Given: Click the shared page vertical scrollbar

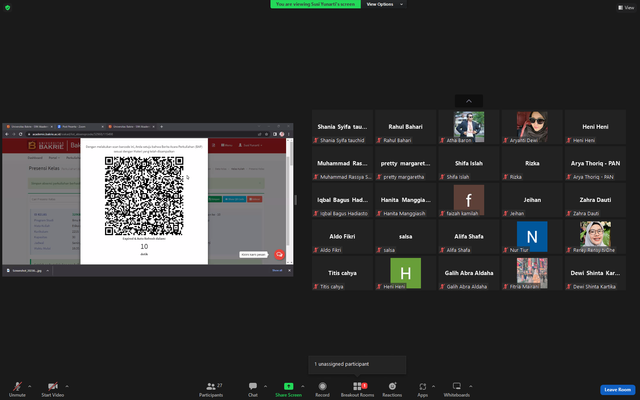Looking at the screenshot, I should pos(289,201).
